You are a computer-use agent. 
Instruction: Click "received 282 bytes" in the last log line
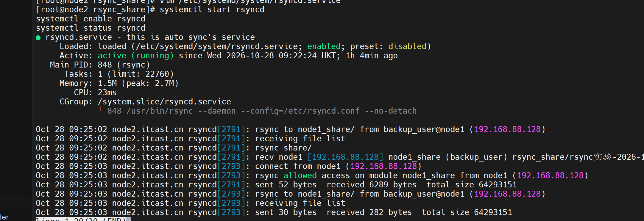point(369,212)
